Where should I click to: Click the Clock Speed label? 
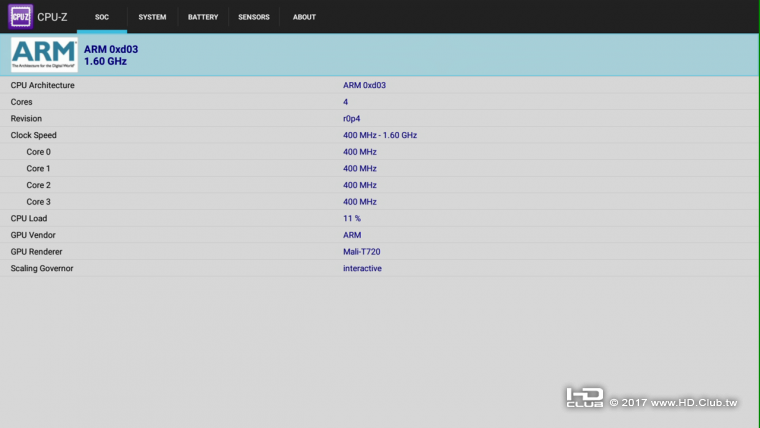point(33,135)
